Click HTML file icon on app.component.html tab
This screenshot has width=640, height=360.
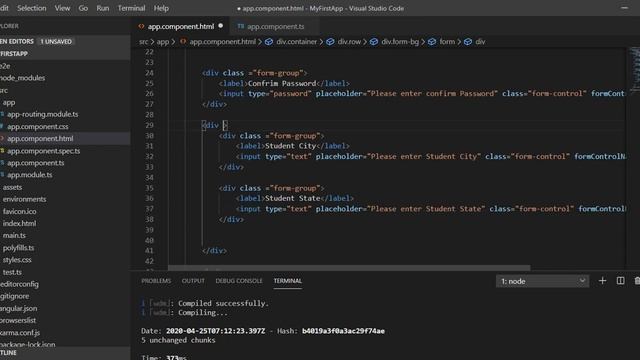[141, 26]
